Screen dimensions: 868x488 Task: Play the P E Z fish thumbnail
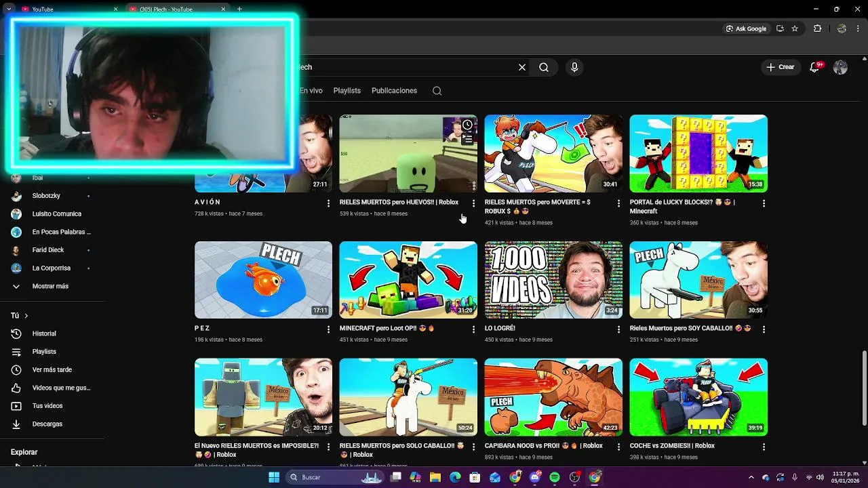pyautogui.click(x=263, y=280)
